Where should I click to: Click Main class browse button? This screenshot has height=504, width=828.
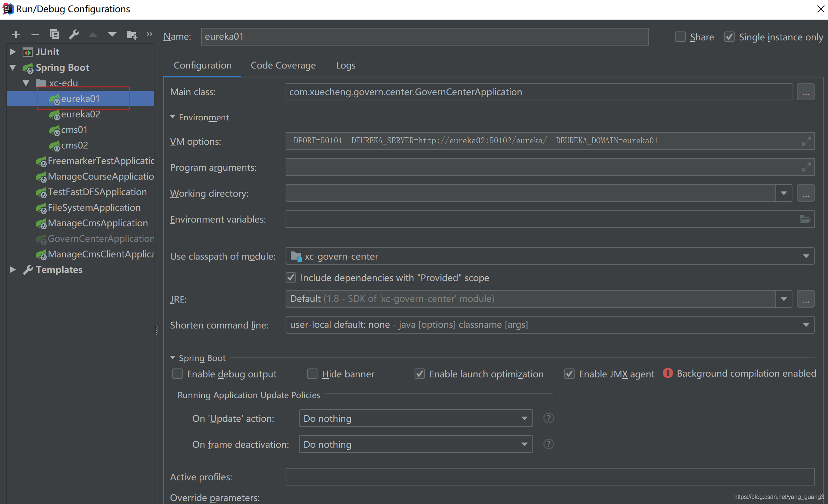(805, 92)
